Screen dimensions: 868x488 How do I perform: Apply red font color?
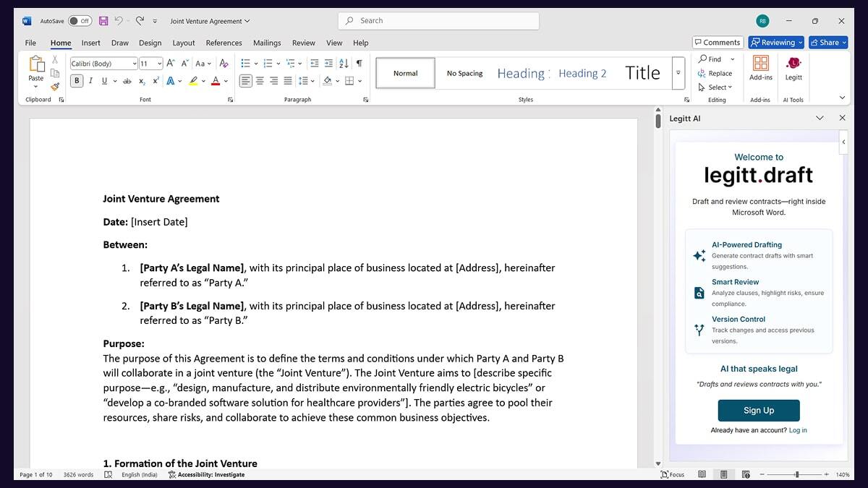[216, 81]
